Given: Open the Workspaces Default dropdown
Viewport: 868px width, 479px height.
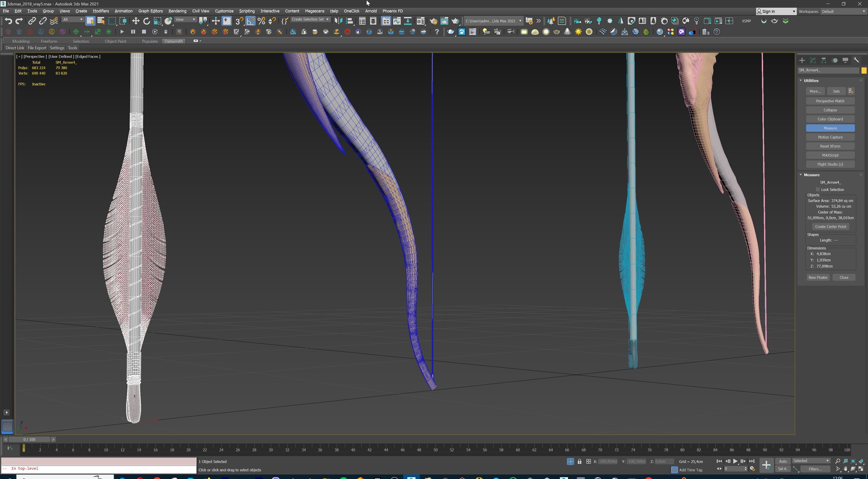Looking at the screenshot, I should [842, 12].
